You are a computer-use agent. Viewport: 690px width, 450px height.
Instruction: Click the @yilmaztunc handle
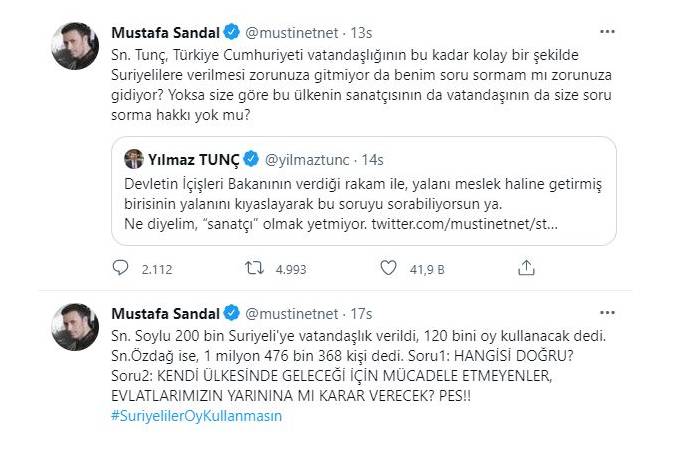(302, 158)
